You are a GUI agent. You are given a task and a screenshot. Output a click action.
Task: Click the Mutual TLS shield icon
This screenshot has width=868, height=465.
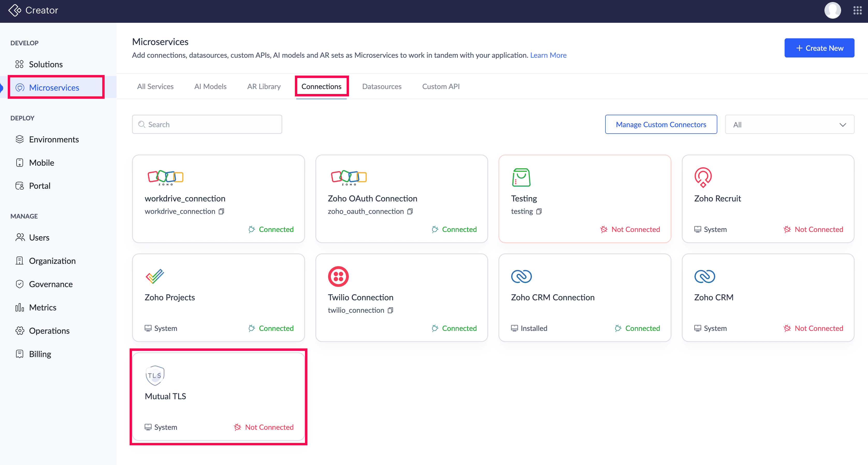[x=155, y=375]
